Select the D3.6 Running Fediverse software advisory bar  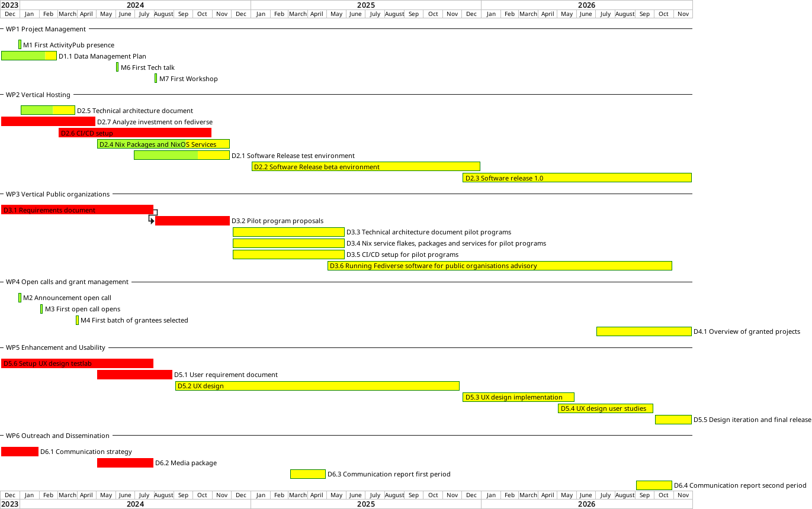499,266
